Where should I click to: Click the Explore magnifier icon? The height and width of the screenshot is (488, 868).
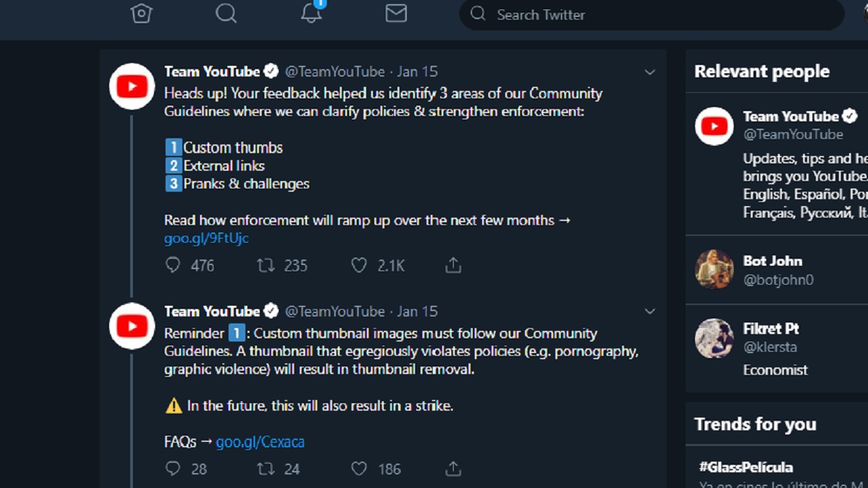coord(226,14)
